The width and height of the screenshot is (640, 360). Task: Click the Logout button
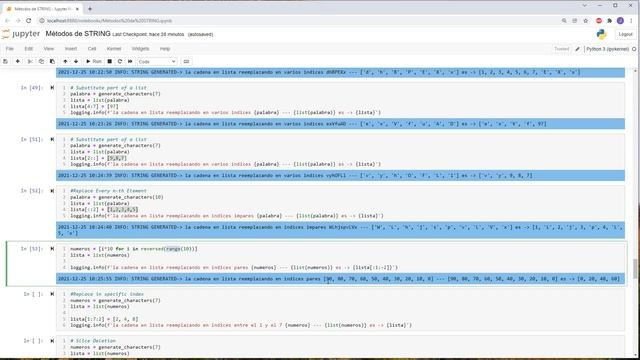tap(625, 34)
